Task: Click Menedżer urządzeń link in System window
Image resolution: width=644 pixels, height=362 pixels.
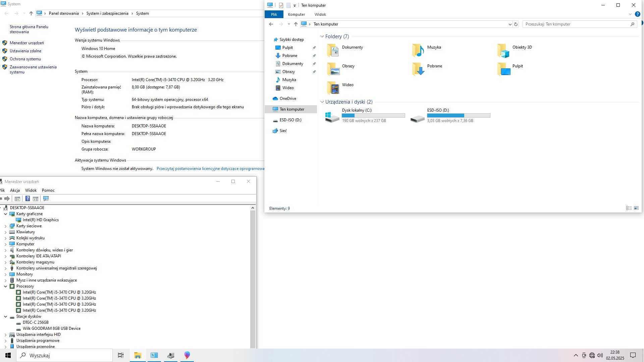Action: (27, 43)
